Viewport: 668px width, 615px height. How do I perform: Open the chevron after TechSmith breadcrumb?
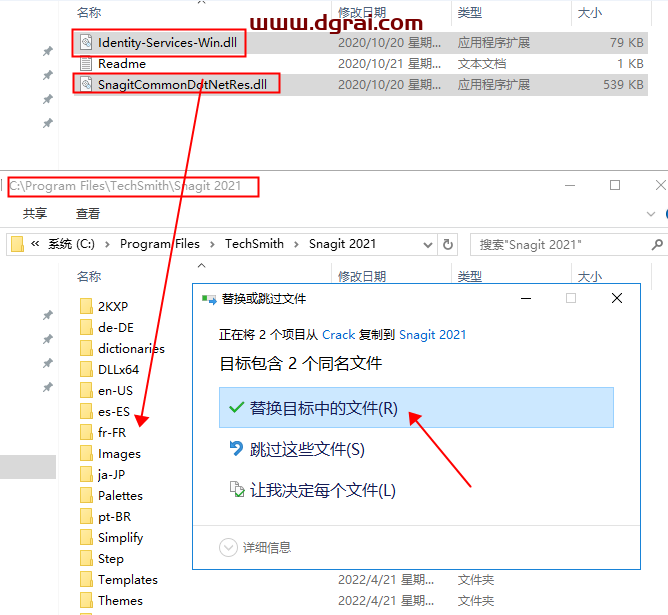coord(296,244)
